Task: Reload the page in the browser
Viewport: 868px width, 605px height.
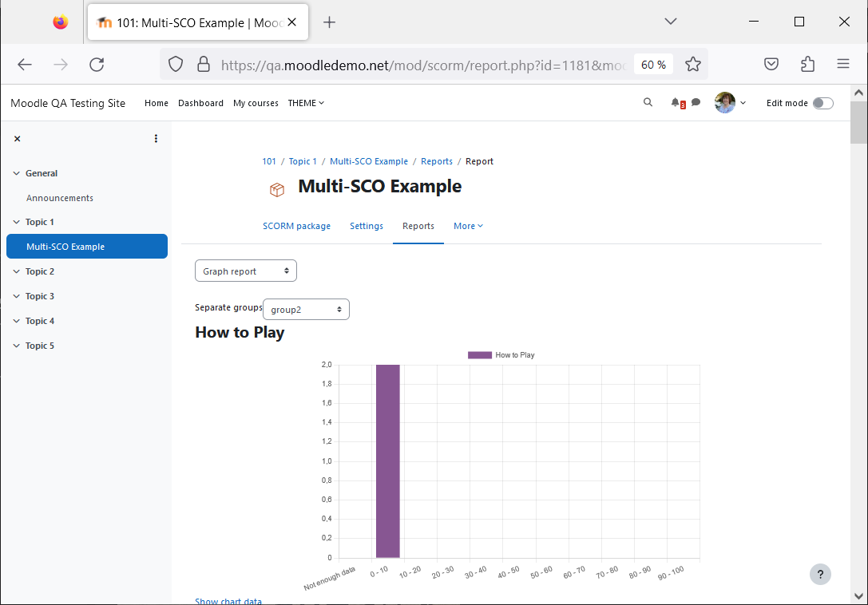Action: coord(97,65)
